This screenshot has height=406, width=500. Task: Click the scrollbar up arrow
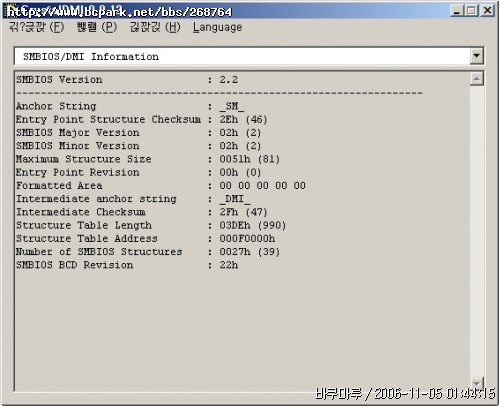coord(477,79)
